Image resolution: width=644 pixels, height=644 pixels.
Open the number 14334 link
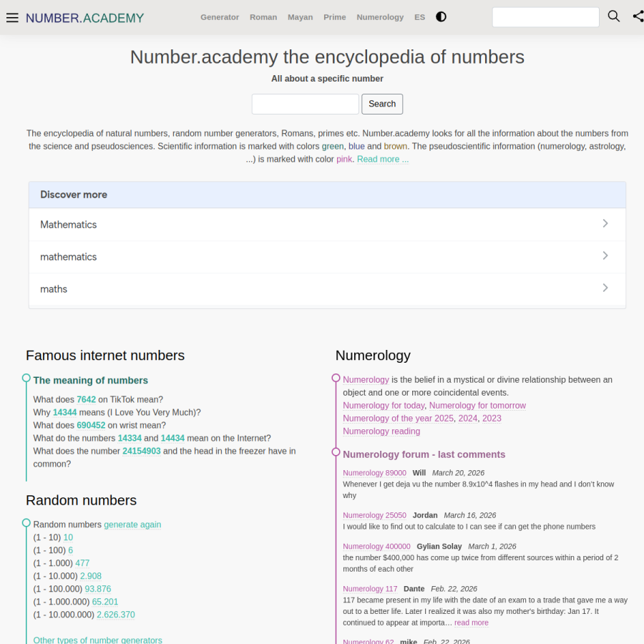tap(130, 438)
